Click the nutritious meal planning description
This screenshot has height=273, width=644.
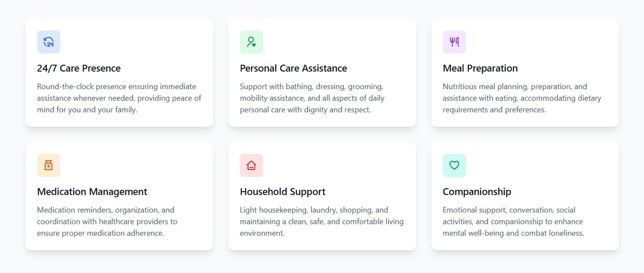(521, 98)
